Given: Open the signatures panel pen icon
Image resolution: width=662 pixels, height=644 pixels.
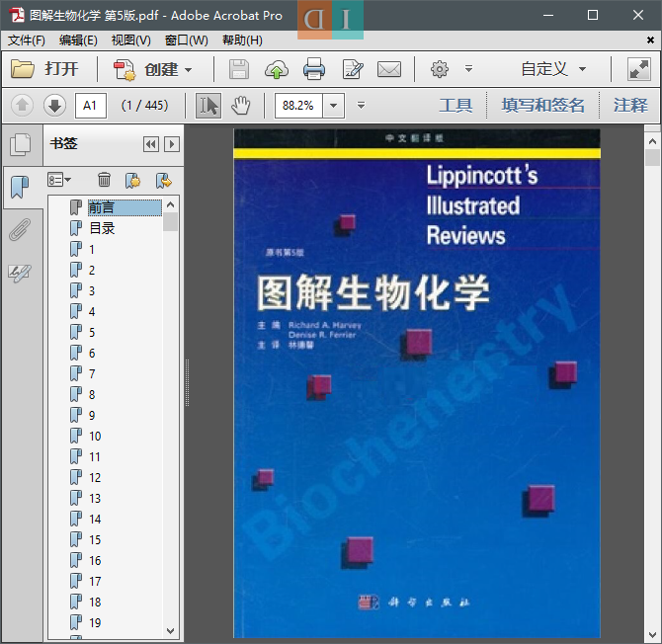Looking at the screenshot, I should click(x=20, y=273).
